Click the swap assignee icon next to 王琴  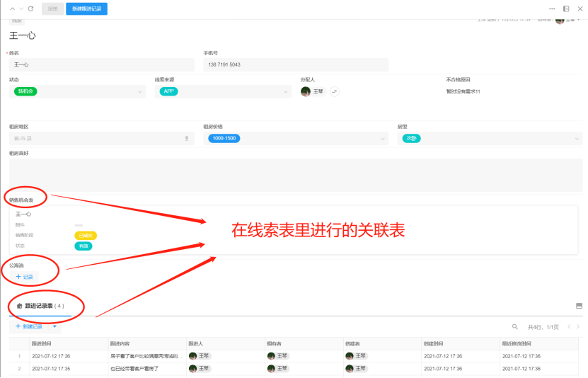coord(335,91)
